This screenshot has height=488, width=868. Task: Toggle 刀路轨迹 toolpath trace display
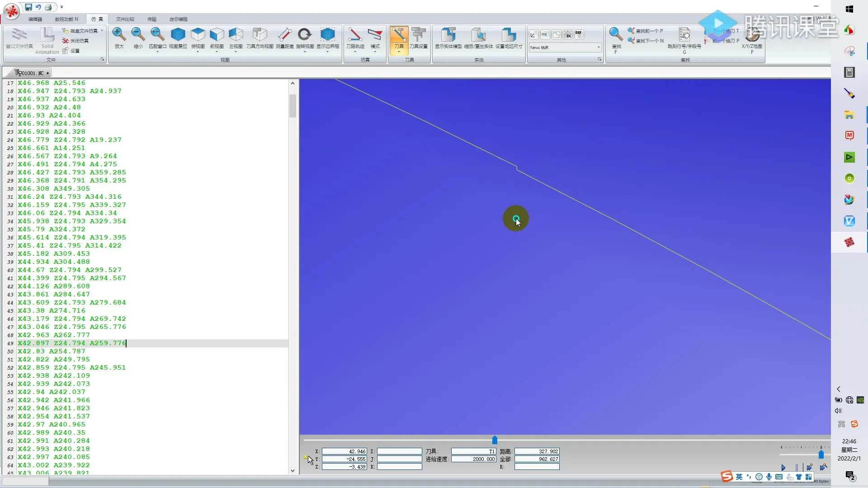point(355,35)
